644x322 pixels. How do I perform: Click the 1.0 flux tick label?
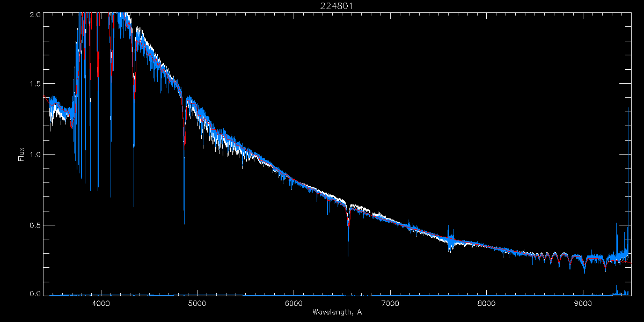[x=35, y=155]
